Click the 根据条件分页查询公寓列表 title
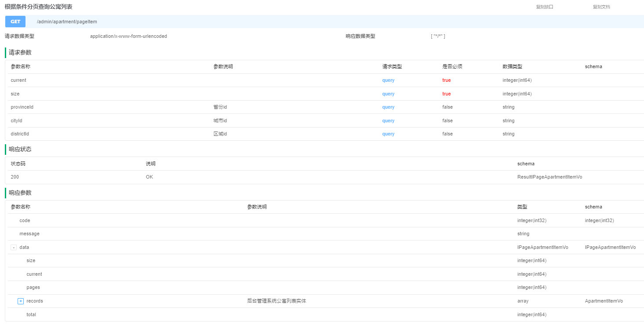 (x=39, y=7)
